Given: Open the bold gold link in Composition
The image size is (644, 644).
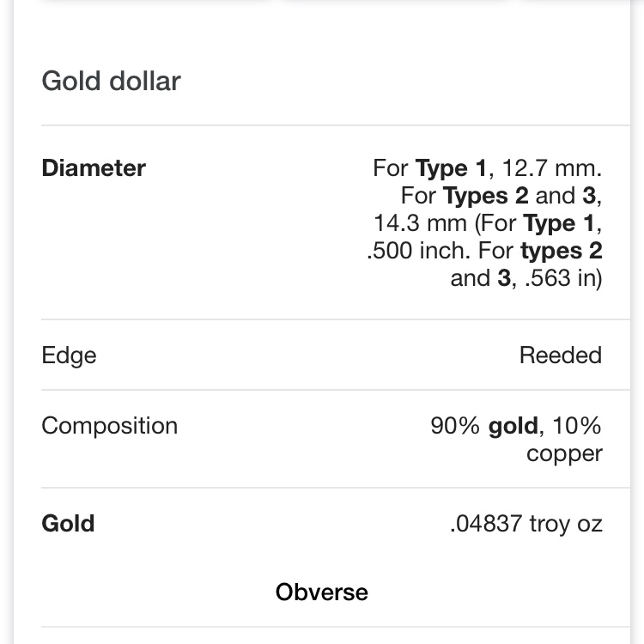Looking at the screenshot, I should pyautogui.click(x=513, y=426).
